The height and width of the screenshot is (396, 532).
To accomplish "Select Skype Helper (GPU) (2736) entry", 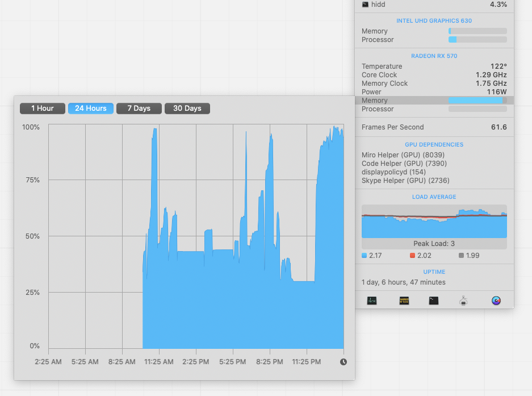I will (x=405, y=180).
